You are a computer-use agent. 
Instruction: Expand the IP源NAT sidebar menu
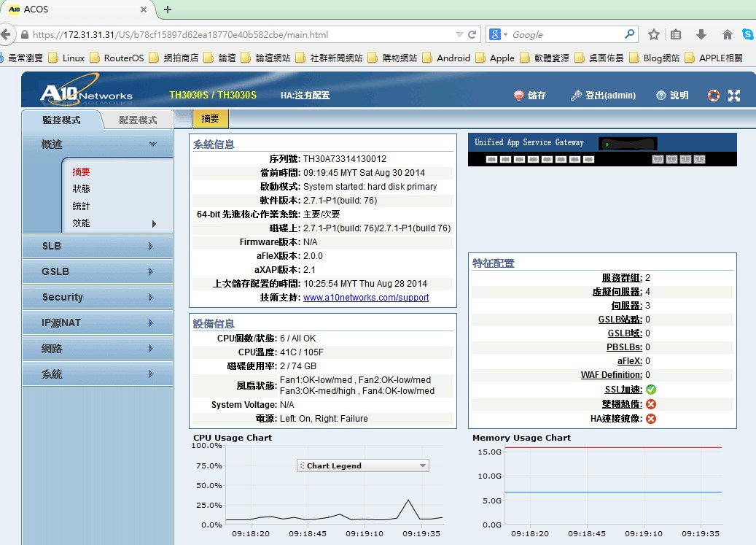coord(98,322)
